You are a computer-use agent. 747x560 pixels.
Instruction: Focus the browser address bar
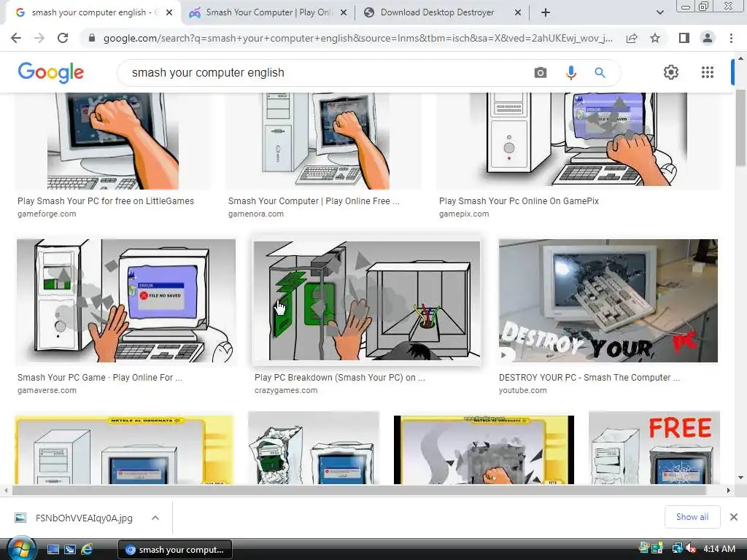[357, 38]
